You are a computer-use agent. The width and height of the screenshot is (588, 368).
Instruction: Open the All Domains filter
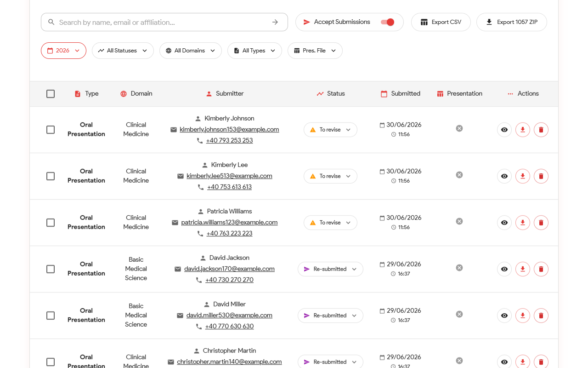coord(191,51)
